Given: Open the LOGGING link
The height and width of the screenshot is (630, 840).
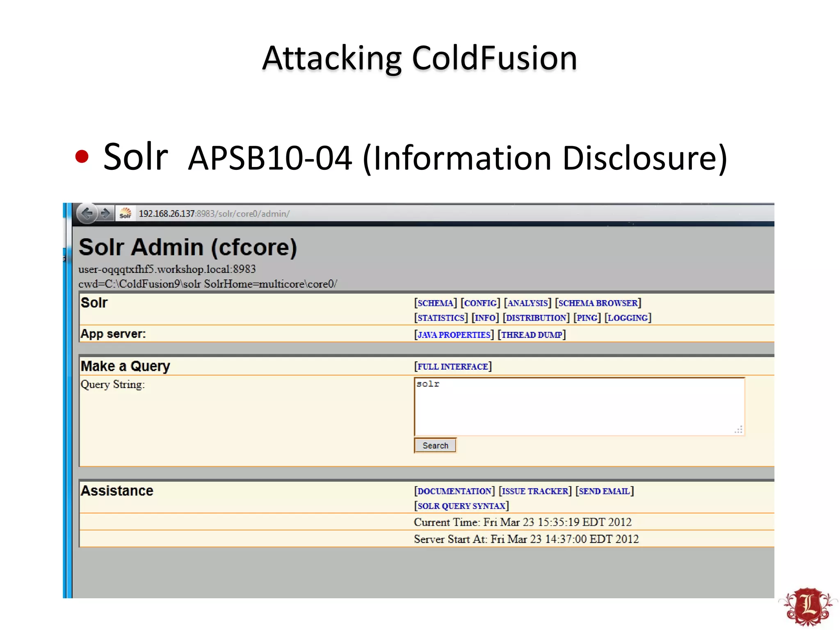Looking at the screenshot, I should click(628, 318).
